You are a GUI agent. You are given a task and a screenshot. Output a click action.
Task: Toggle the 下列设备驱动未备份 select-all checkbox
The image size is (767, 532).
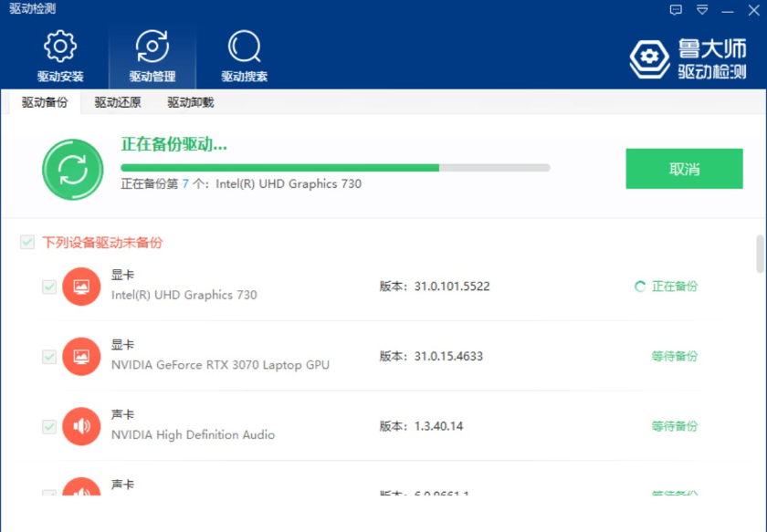pyautogui.click(x=27, y=243)
